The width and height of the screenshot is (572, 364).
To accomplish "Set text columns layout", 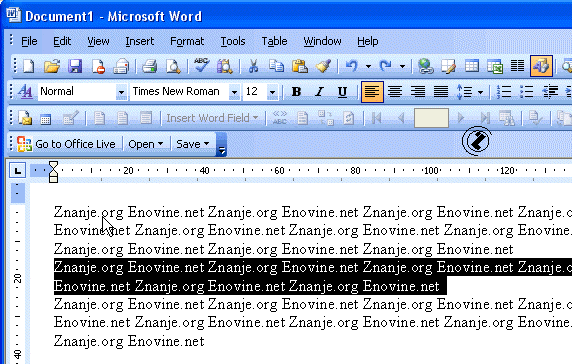I will pyautogui.click(x=517, y=66).
